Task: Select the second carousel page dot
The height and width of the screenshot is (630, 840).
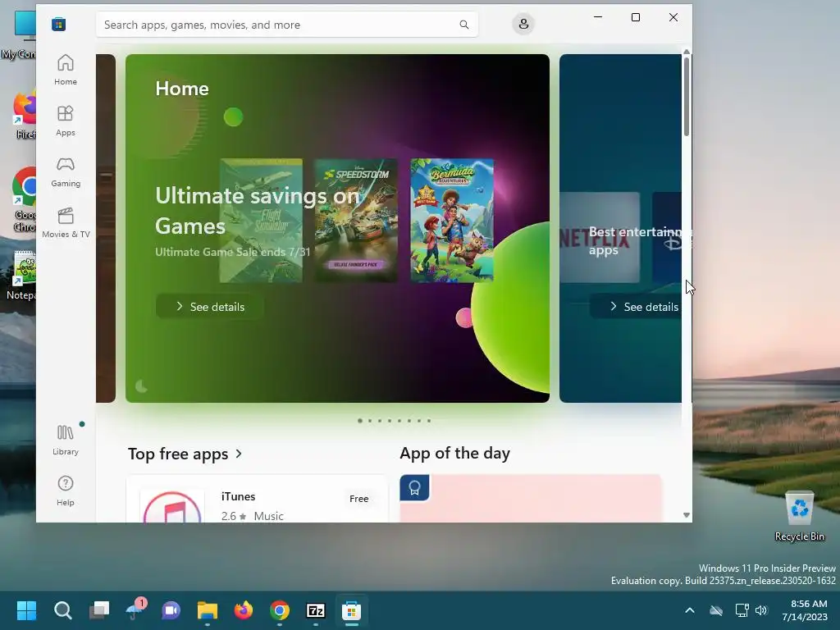Action: (x=370, y=421)
